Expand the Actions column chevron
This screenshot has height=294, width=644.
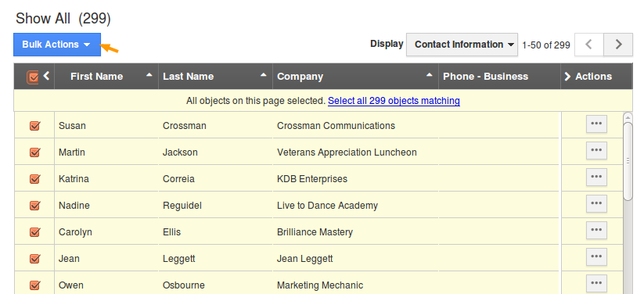click(x=567, y=77)
